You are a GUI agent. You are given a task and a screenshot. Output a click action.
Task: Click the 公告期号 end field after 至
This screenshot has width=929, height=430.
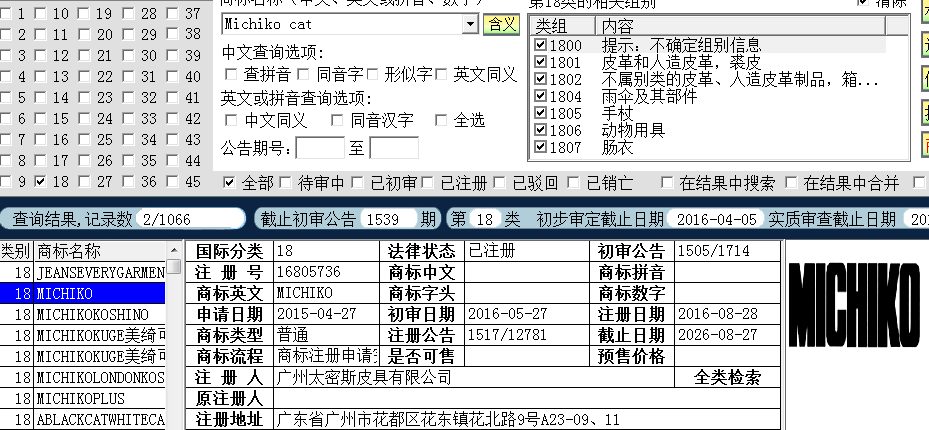[x=394, y=148]
